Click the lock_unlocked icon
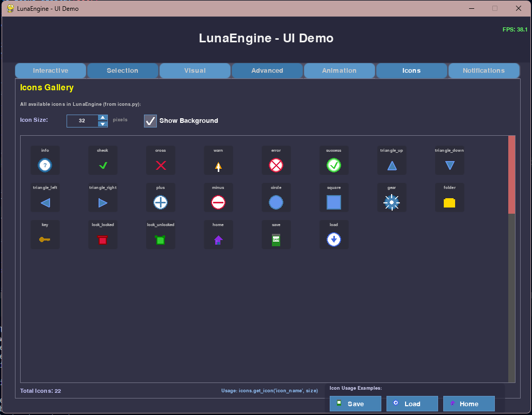Image resolution: width=532 pixels, height=415 pixels. 160,240
